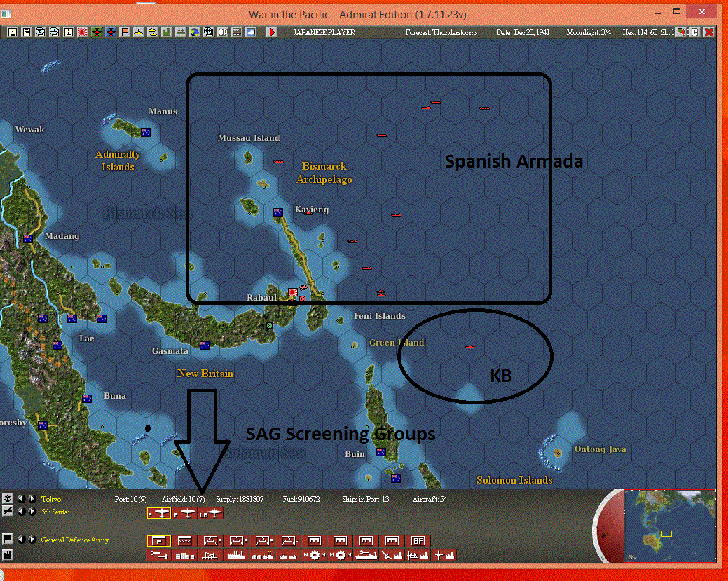Click the anchor port icon beside Tokyo
This screenshot has height=581, width=728.
click(x=8, y=498)
